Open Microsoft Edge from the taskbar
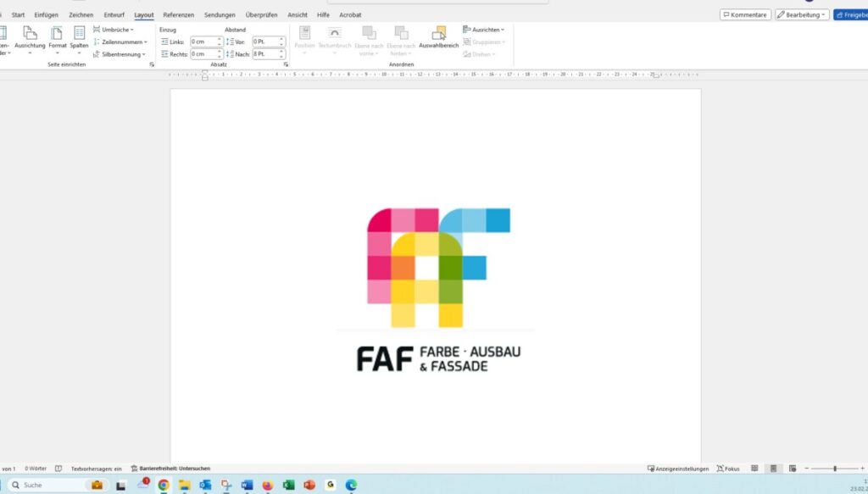Viewport: 868px width, 494px height. (x=351, y=486)
